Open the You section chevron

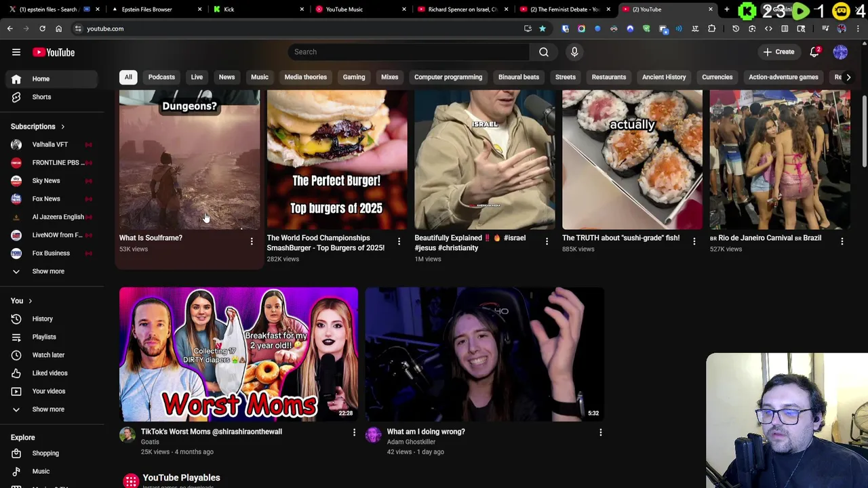click(30, 301)
